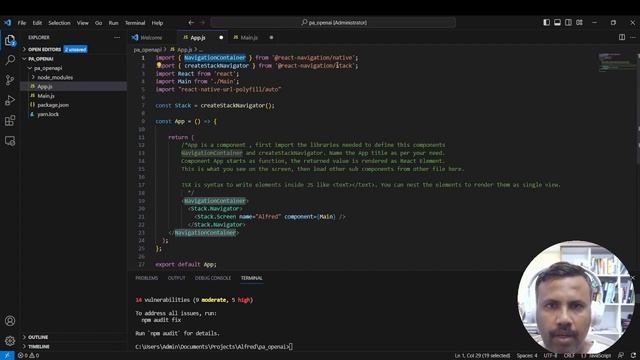Open the Explorer view in activity bar
640x360 pixels.
(10, 40)
